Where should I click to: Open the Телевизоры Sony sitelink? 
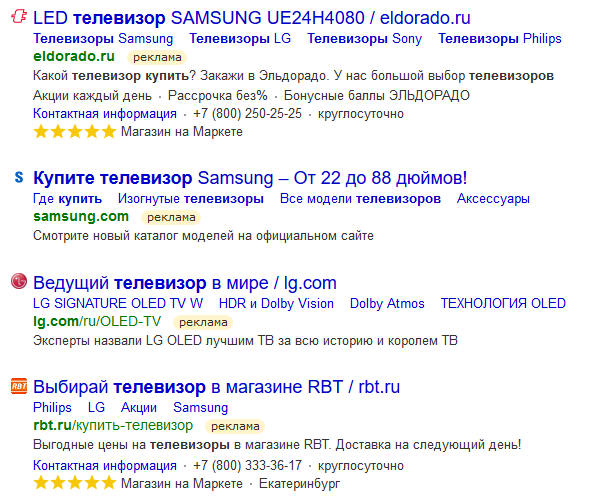coord(364,39)
